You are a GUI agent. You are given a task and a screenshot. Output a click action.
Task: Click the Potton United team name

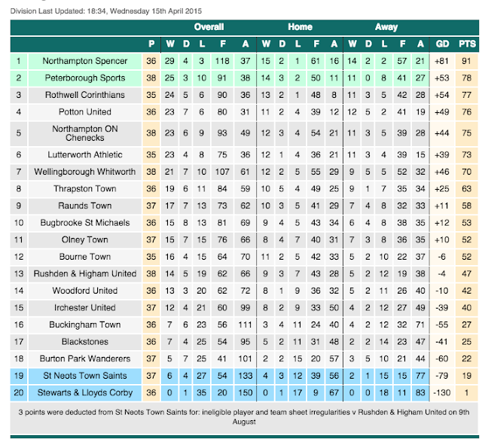click(x=85, y=112)
